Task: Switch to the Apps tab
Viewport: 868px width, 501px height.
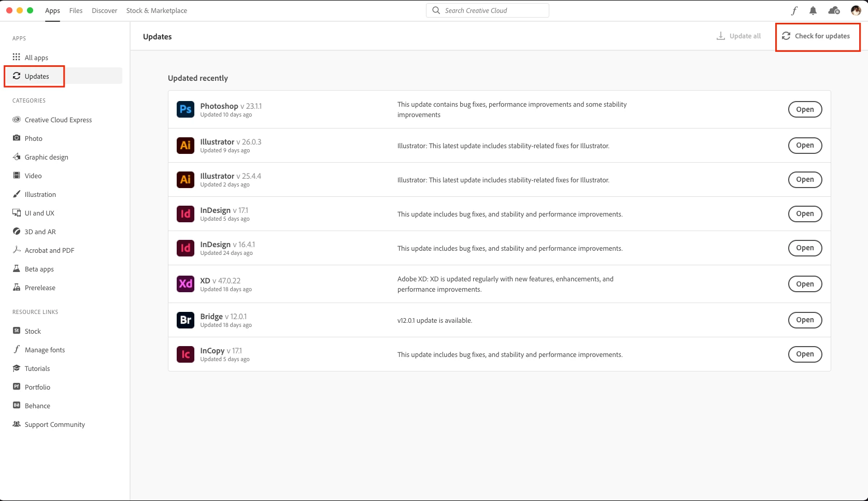Action: click(52, 10)
